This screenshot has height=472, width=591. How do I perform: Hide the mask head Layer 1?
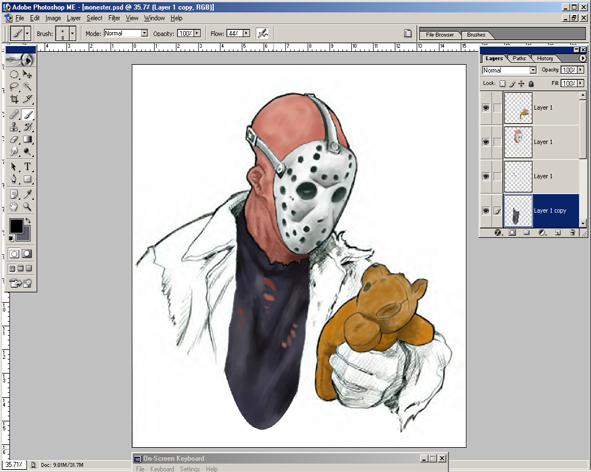click(x=486, y=142)
